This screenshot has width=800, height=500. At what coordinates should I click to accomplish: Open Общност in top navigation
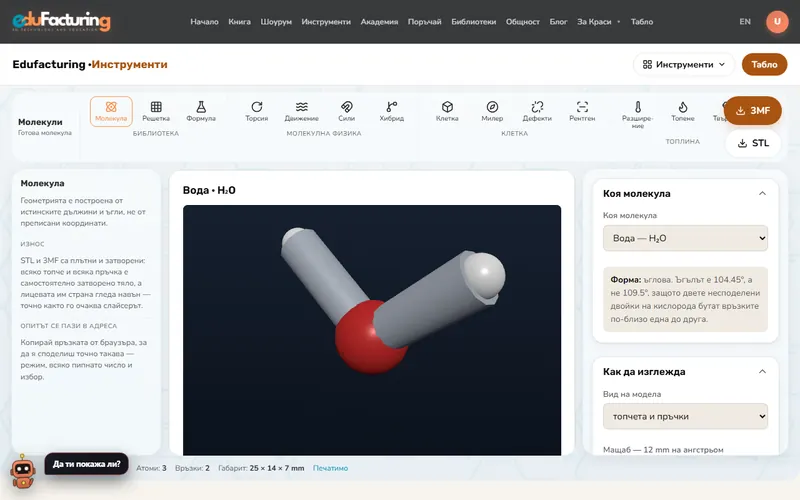click(x=522, y=21)
